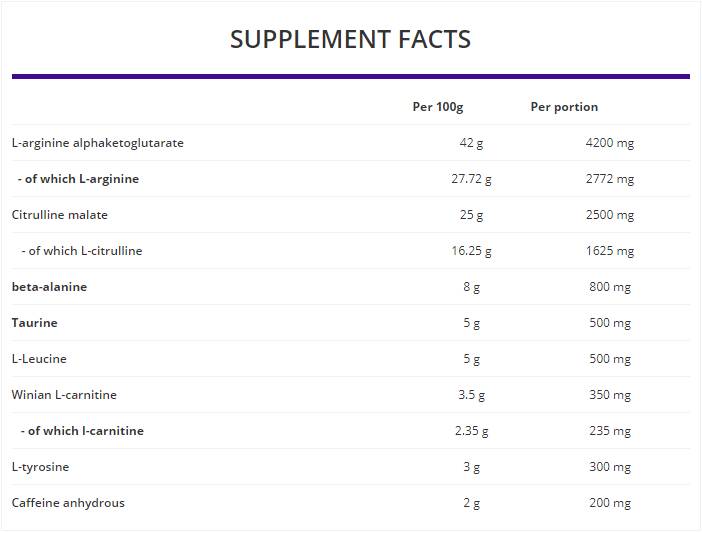702x533 pixels.
Task: Select the 42 g per 100g value
Action: coord(471,143)
